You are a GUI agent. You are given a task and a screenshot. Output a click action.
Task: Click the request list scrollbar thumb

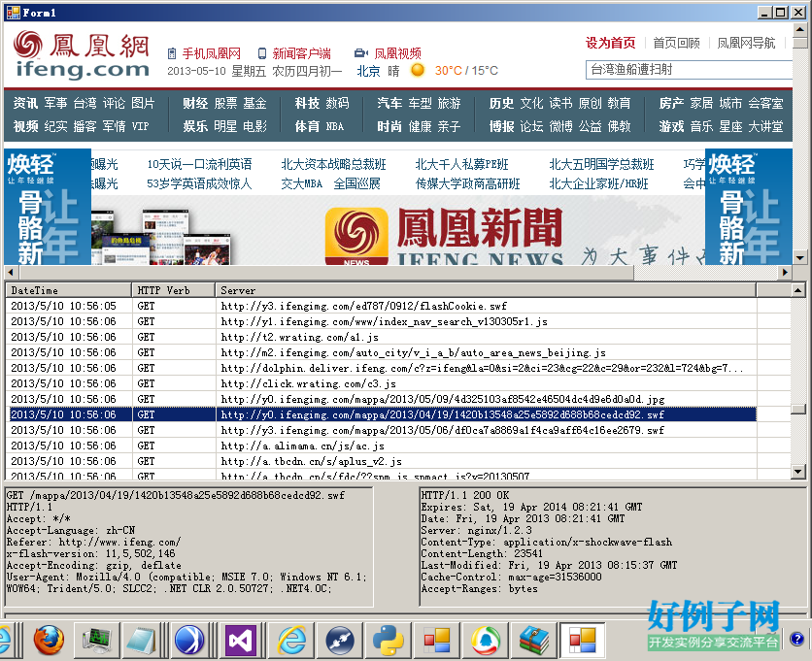click(798, 409)
